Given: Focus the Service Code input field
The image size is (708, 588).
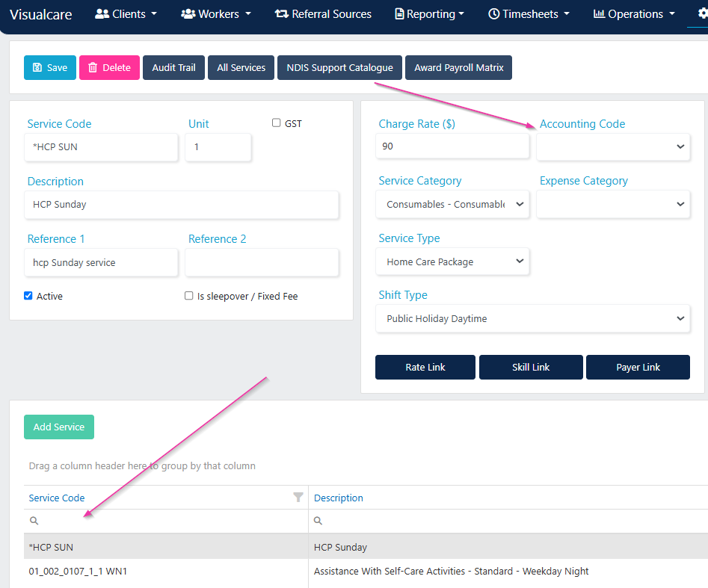Looking at the screenshot, I should point(101,147).
